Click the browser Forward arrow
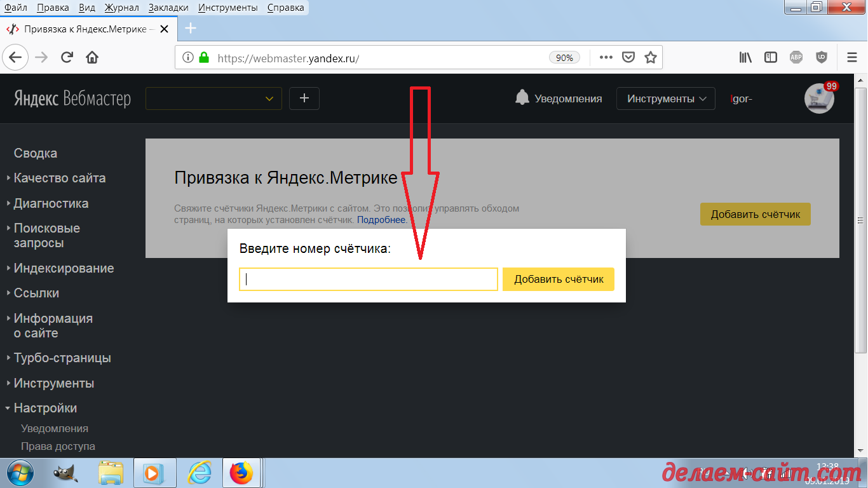868x488 pixels. click(41, 57)
